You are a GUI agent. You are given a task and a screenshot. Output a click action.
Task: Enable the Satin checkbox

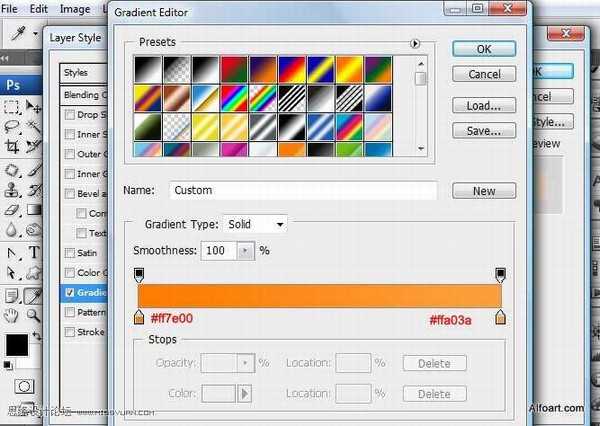coord(70,253)
